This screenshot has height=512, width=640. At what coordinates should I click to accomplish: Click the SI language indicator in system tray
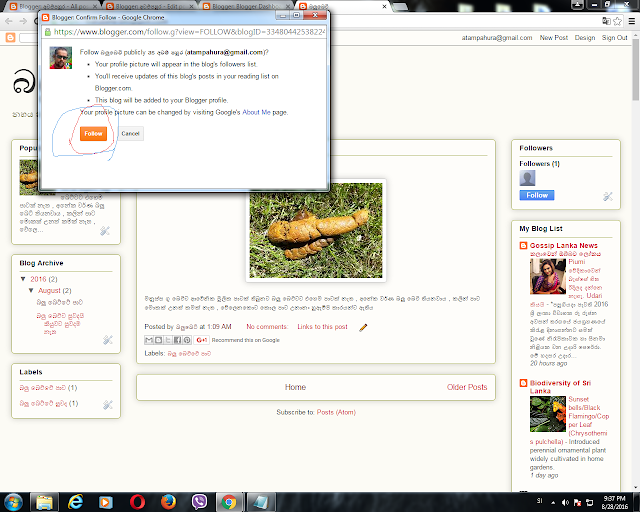tap(540, 501)
